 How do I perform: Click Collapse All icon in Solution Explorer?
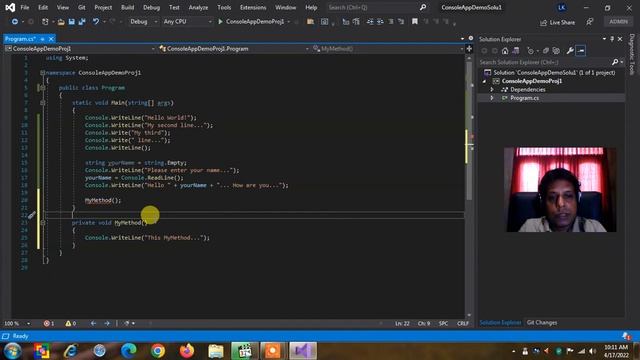point(546,51)
